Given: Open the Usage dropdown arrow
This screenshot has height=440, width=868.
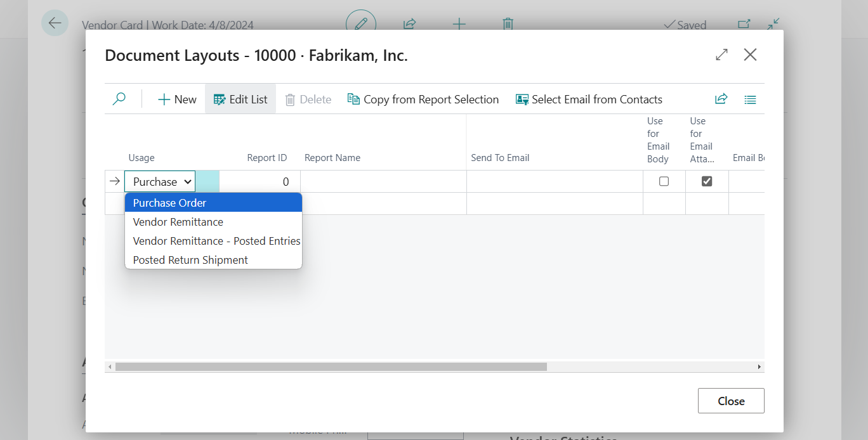Looking at the screenshot, I should coord(187,181).
